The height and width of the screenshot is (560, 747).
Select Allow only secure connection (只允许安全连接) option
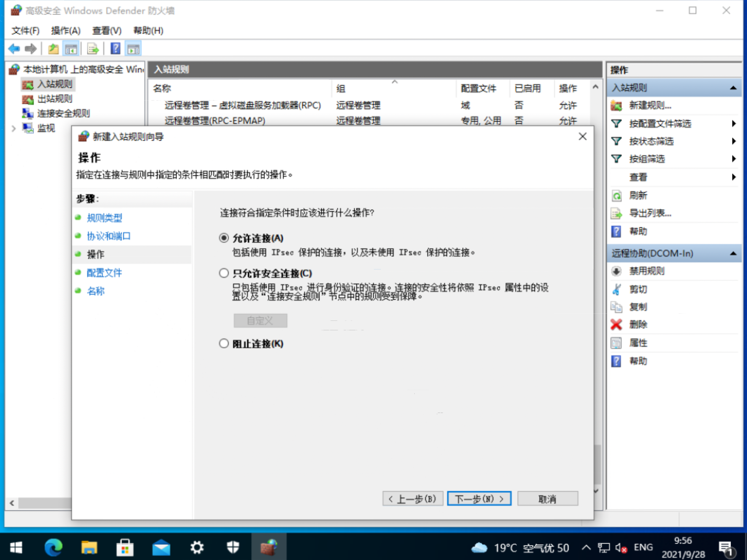click(224, 273)
